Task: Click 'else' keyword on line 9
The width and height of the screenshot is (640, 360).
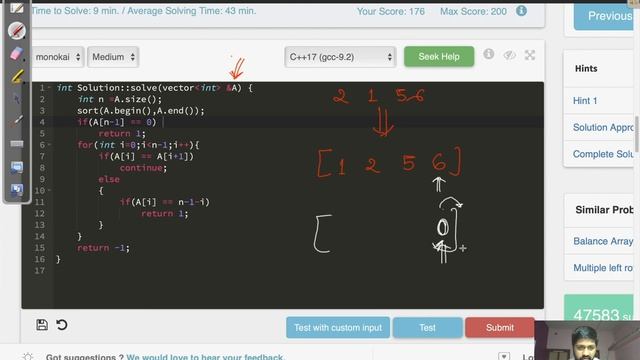Action: pyautogui.click(x=109, y=179)
